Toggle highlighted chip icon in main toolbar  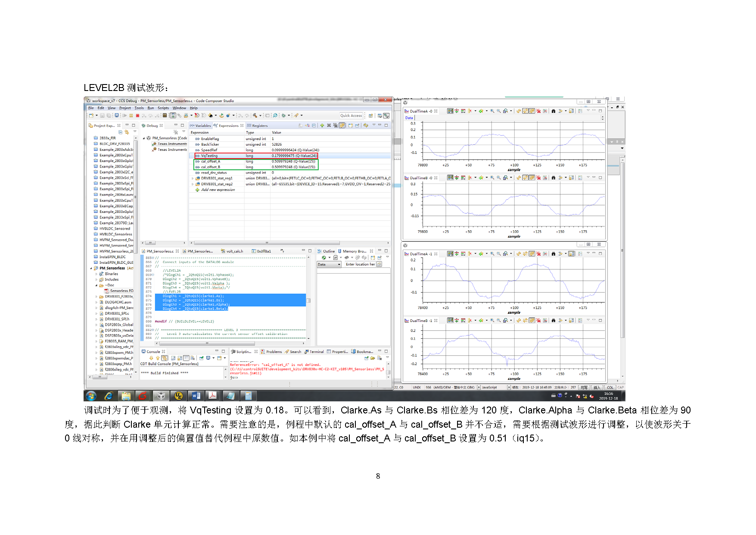coord(173,116)
